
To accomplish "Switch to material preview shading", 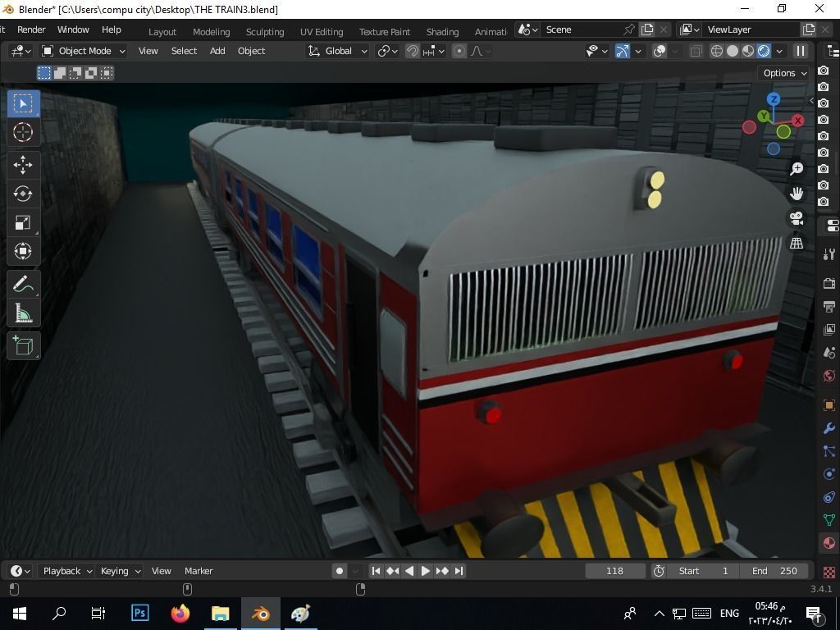I will [x=748, y=51].
